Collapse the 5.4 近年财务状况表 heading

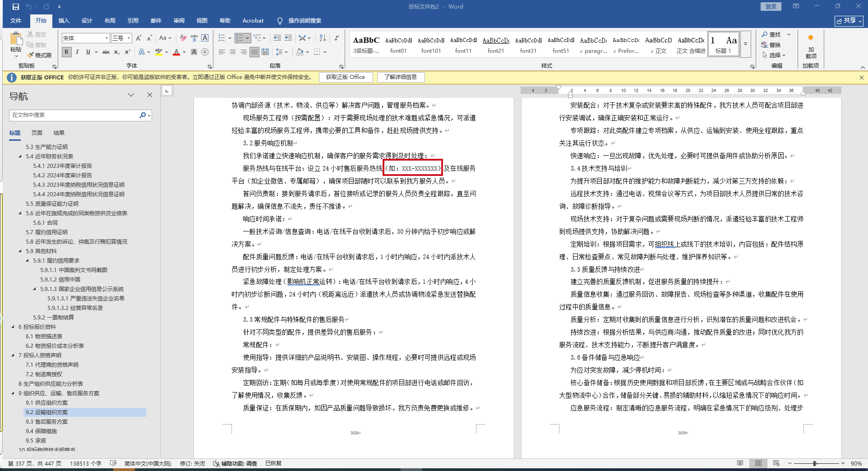(x=20, y=156)
